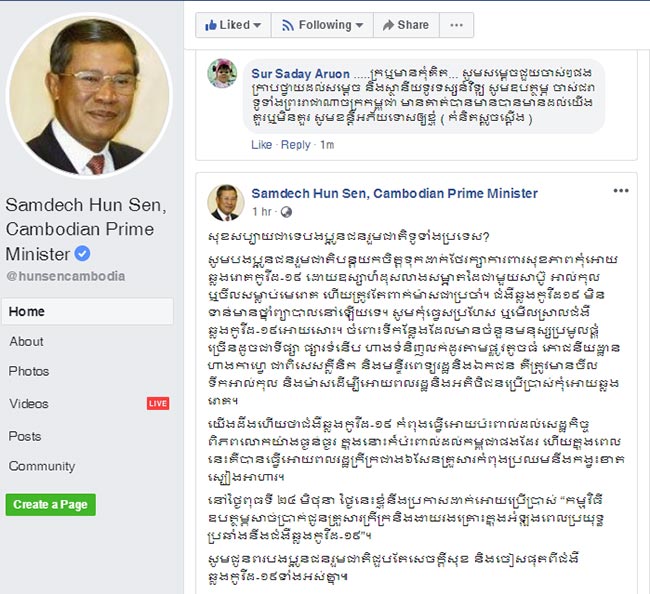This screenshot has width=650, height=594.
Task: Like Sur Saday Aruon's comment
Action: 262,145
